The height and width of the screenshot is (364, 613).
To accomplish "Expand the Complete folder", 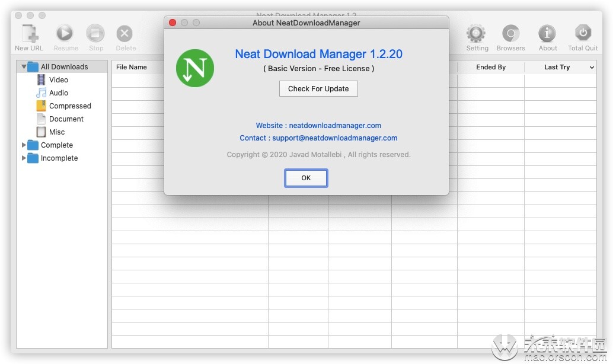I will tap(24, 145).
